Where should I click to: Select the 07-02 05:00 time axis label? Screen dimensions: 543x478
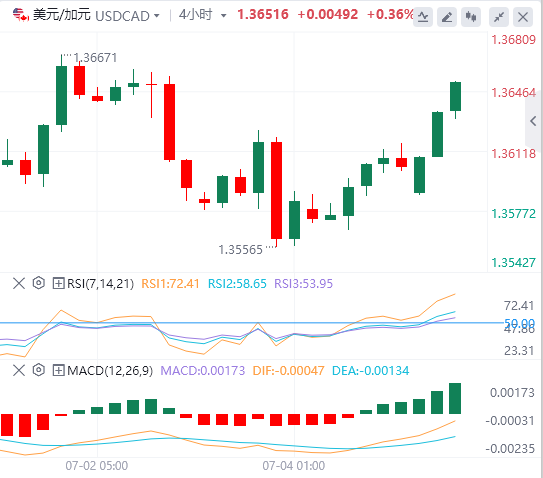[x=97, y=466]
